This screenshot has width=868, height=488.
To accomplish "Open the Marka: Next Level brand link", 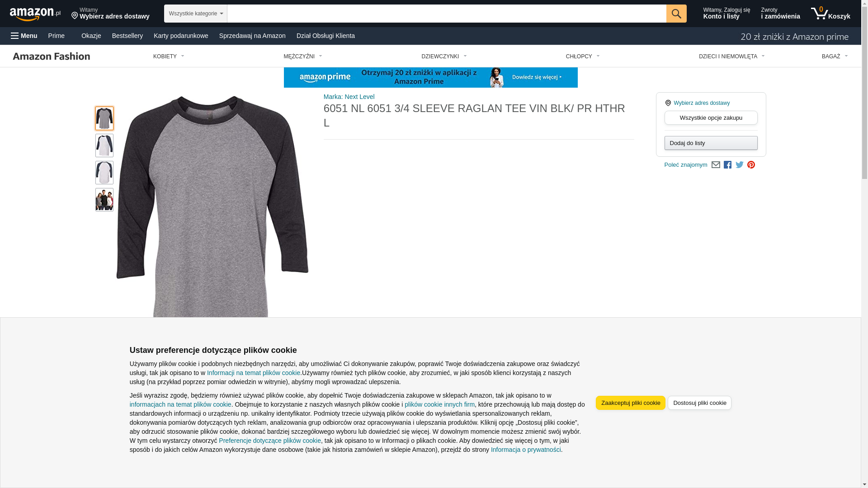I will (349, 97).
